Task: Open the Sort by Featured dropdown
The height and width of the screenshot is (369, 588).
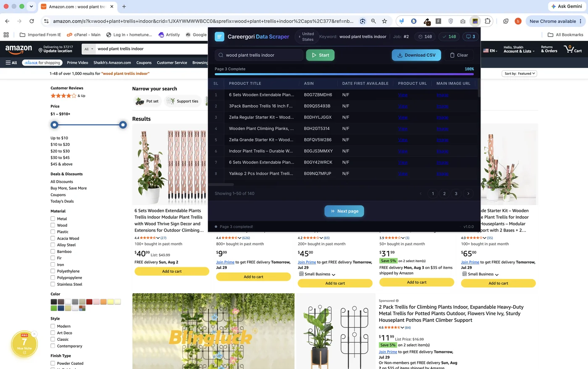Action: (x=519, y=74)
